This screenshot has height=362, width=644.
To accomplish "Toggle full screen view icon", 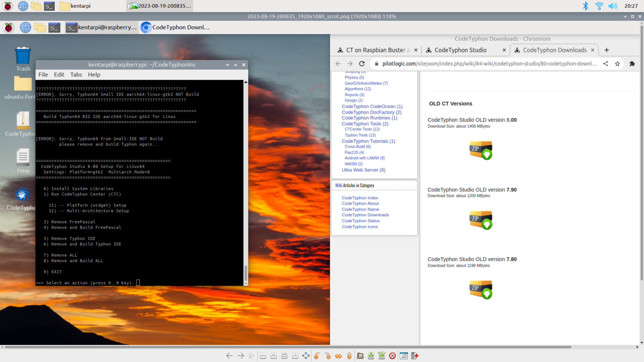I will (x=306, y=356).
